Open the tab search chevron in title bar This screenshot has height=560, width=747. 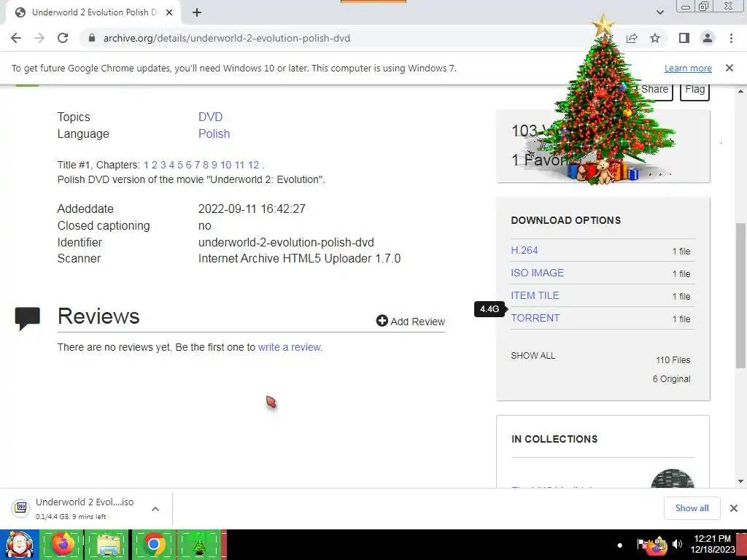(659, 12)
